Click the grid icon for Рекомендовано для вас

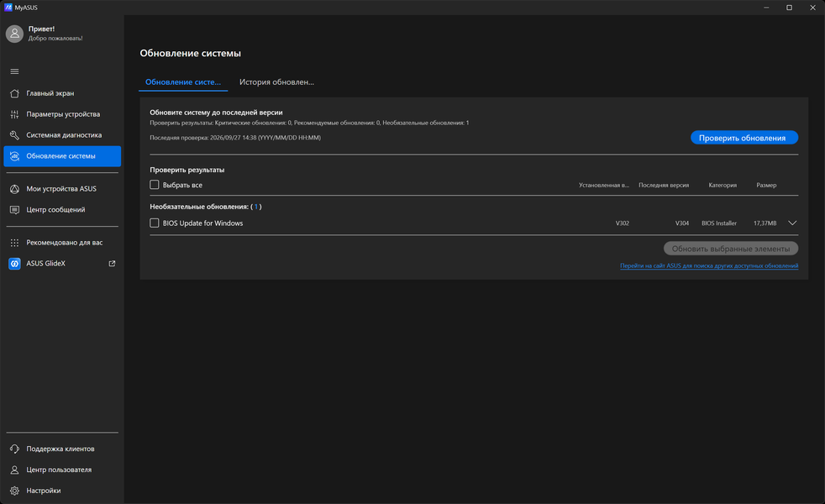click(15, 243)
